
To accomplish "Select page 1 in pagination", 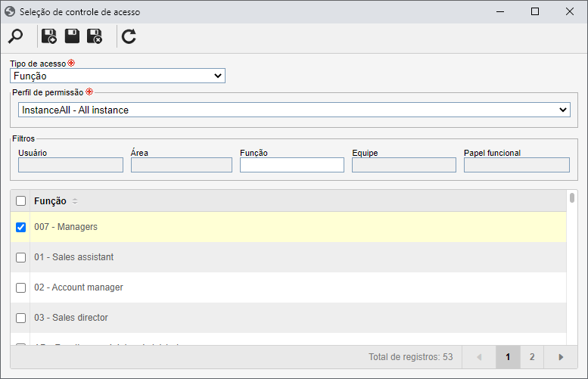I will 508,357.
